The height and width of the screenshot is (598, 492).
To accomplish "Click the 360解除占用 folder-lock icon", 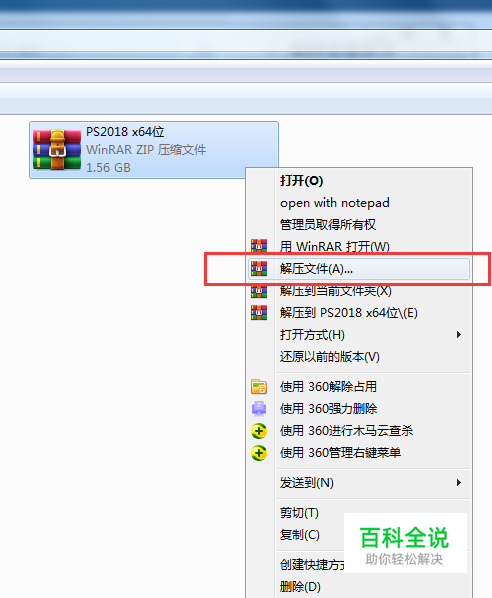I will [259, 387].
